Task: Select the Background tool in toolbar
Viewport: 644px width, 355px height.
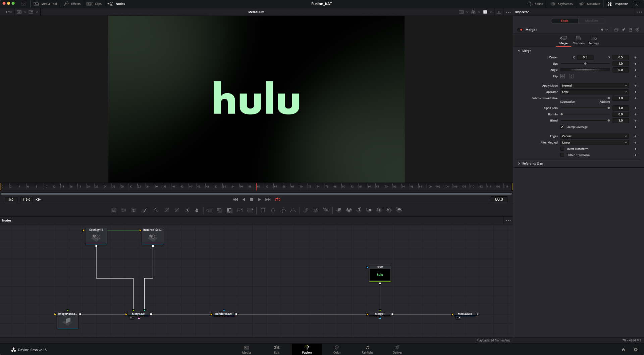Action: click(x=114, y=210)
